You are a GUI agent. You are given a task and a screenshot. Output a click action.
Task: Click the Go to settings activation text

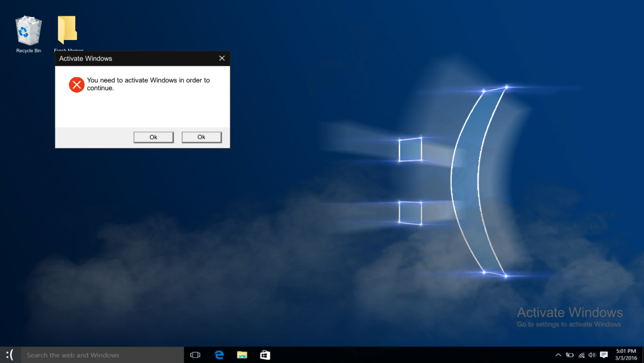click(x=569, y=324)
